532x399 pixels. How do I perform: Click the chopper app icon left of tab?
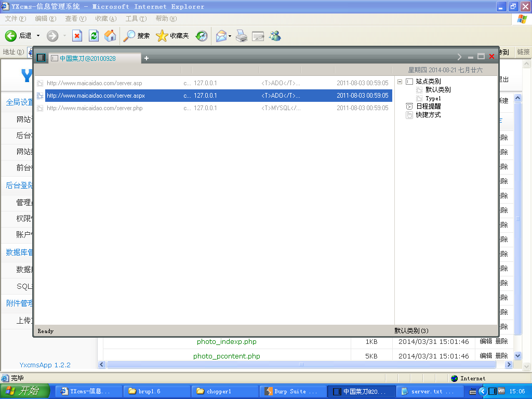point(41,58)
